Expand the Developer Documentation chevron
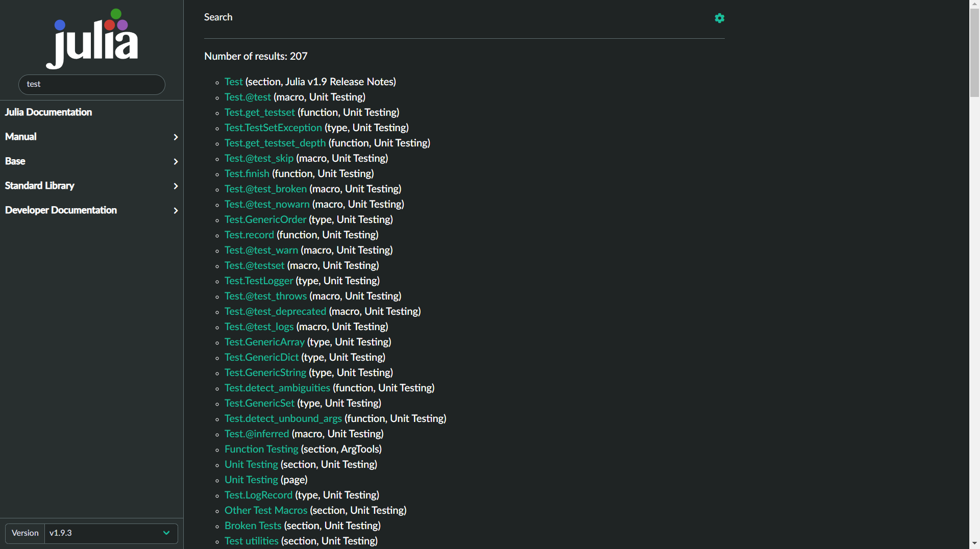This screenshot has width=980, height=549. tap(176, 211)
